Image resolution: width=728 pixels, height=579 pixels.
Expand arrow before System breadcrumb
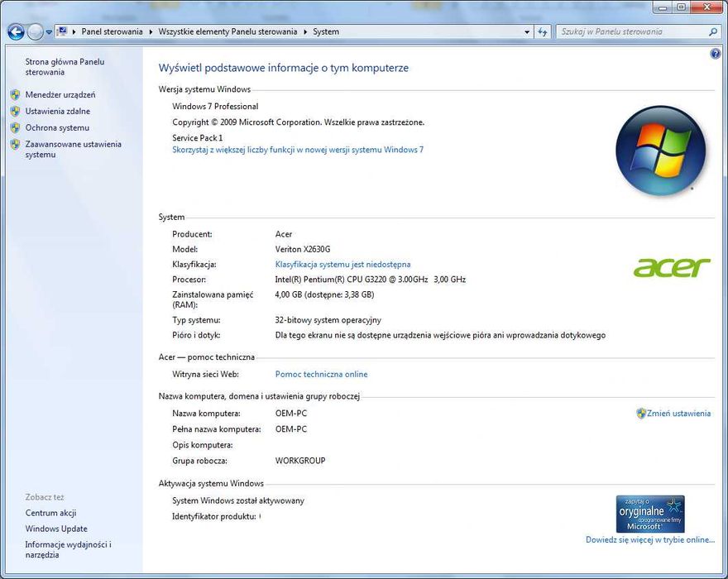[305, 32]
